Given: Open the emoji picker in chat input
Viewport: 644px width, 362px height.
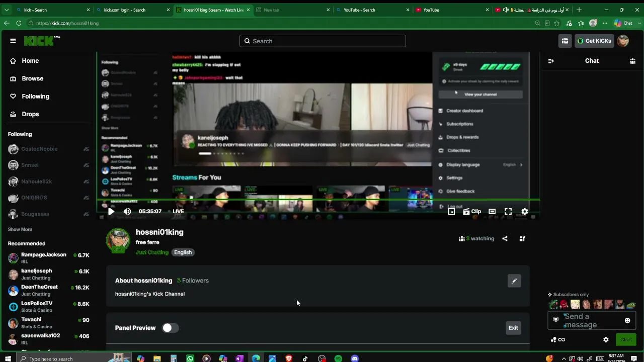Looking at the screenshot, I should pyautogui.click(x=627, y=320).
